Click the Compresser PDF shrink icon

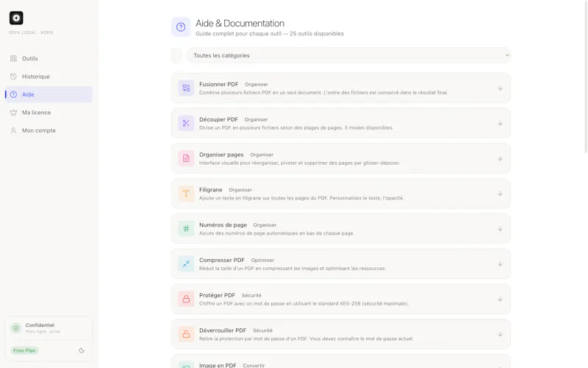(x=186, y=264)
